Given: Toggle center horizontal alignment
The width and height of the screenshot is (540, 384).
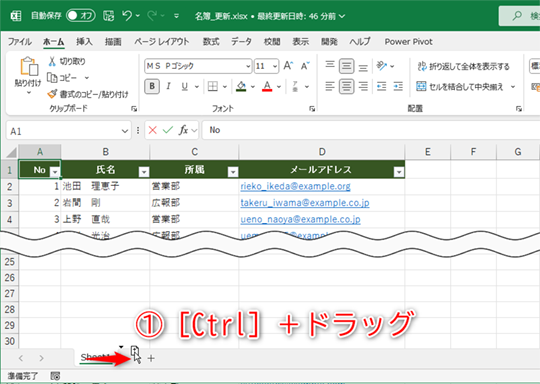Looking at the screenshot, I should click(x=346, y=86).
